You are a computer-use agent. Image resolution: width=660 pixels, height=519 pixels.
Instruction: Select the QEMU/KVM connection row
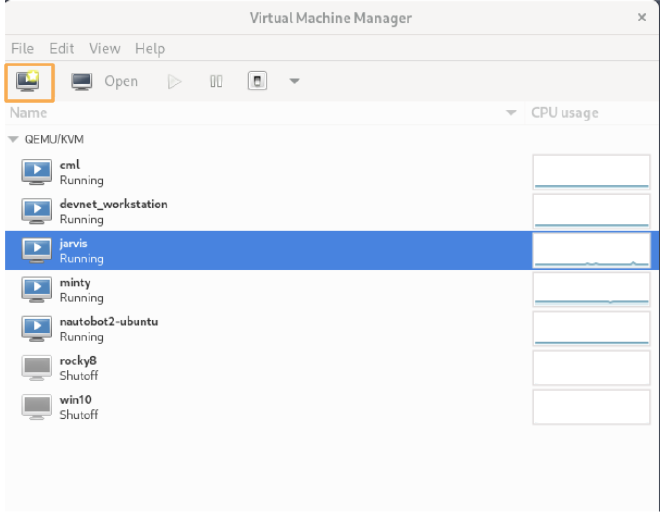coord(330,139)
